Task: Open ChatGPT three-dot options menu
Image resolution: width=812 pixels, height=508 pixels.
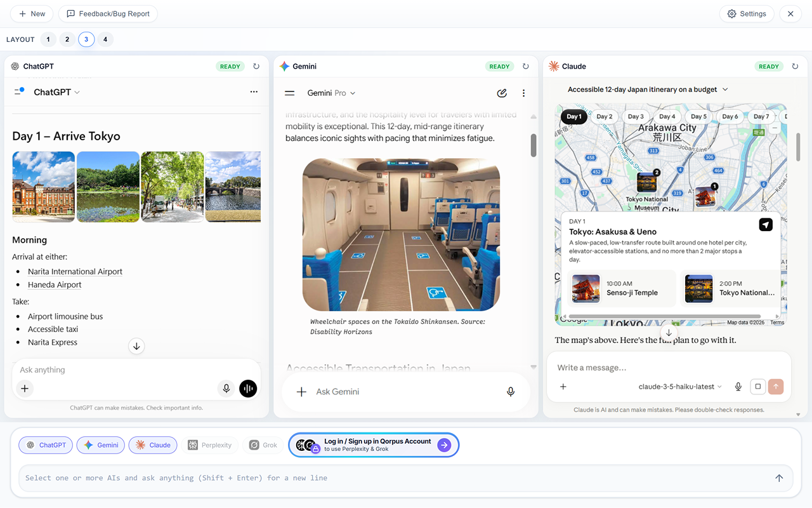Action: pyautogui.click(x=254, y=92)
